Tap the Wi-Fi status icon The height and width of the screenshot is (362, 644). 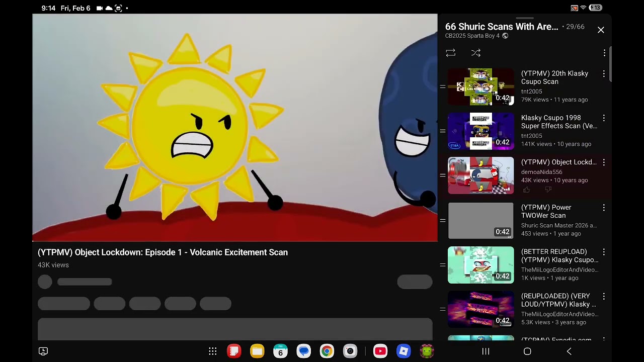click(x=583, y=8)
